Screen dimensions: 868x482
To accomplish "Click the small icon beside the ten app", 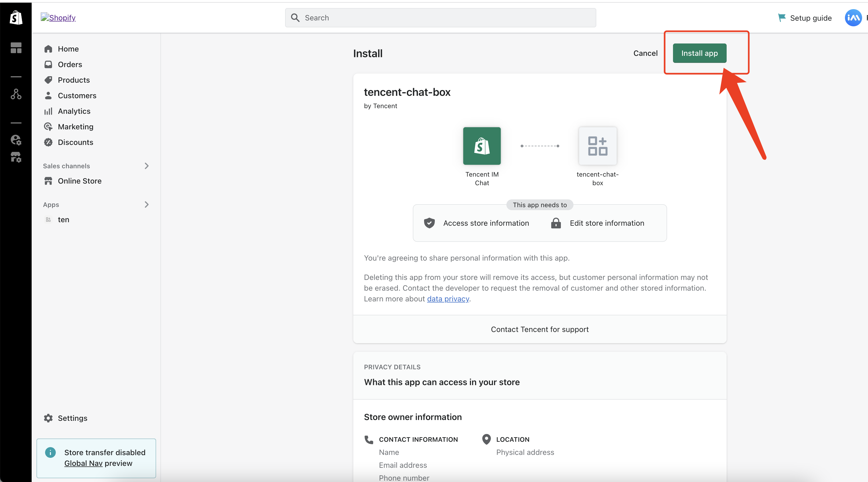I will tap(48, 220).
